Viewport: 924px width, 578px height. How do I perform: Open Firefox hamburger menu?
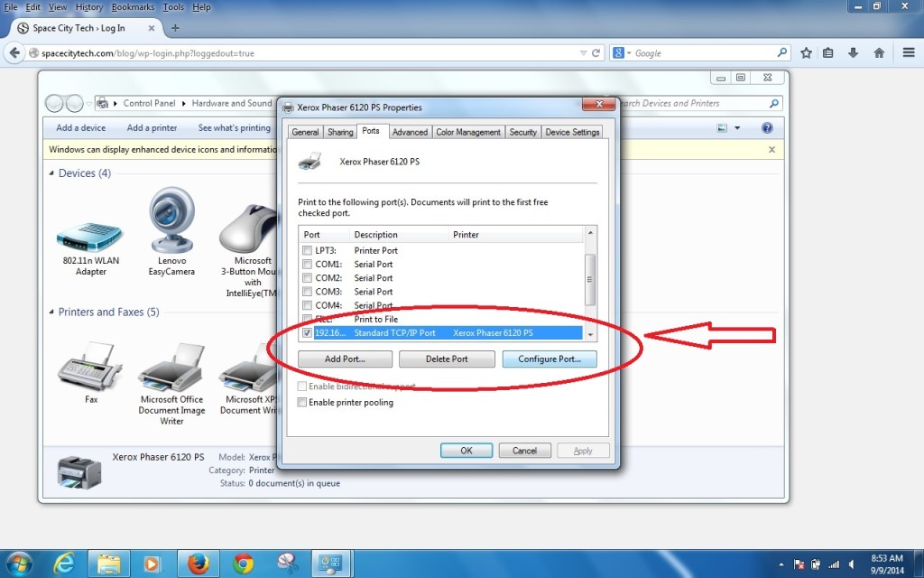click(x=908, y=53)
